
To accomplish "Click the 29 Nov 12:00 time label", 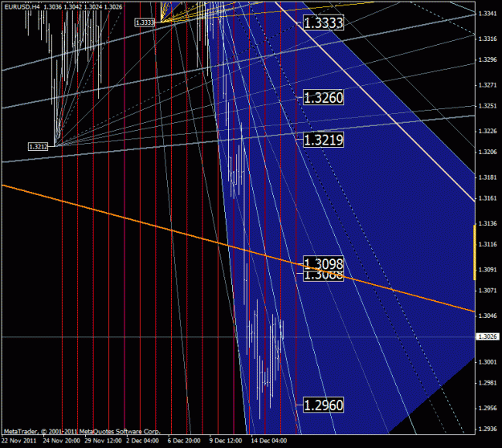I will click(103, 441).
